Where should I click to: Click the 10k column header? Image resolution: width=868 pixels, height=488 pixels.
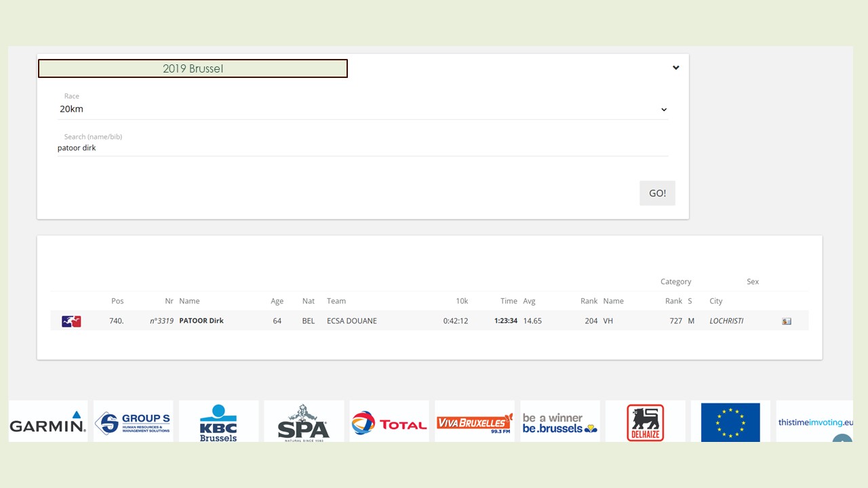(462, 301)
